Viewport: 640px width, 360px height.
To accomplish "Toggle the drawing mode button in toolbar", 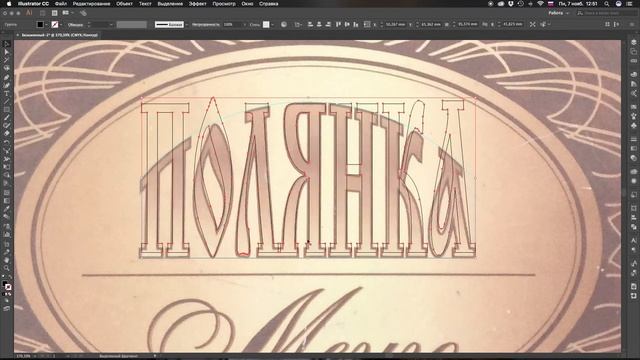I will (7, 300).
